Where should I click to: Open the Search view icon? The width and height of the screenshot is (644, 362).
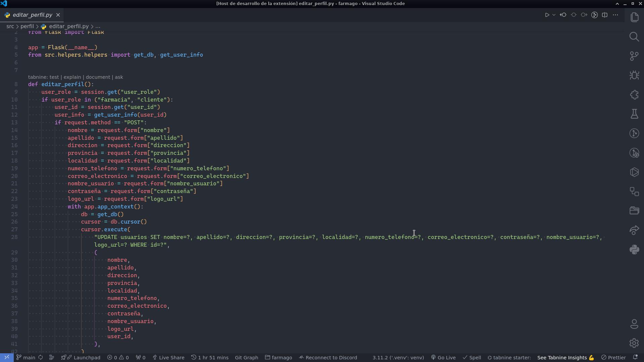[634, 37]
